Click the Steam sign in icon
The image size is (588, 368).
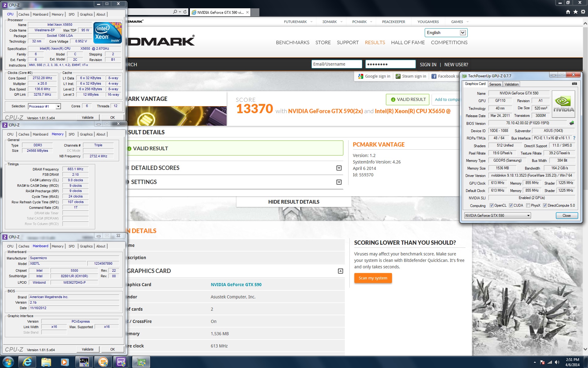click(x=398, y=76)
